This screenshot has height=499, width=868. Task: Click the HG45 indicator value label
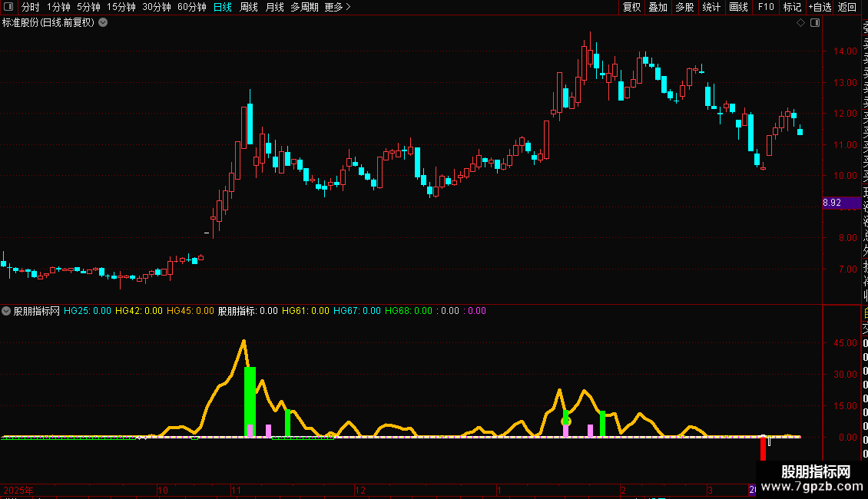pos(190,311)
